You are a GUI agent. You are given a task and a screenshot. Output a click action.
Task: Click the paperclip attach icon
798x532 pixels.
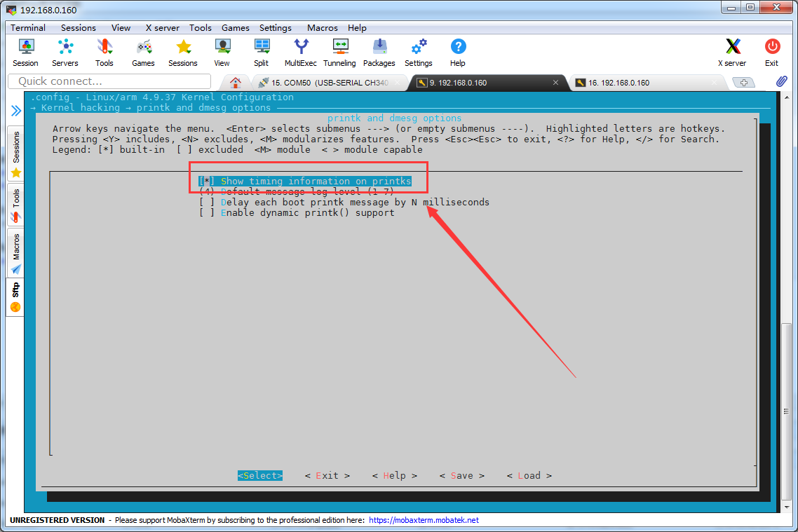click(782, 81)
